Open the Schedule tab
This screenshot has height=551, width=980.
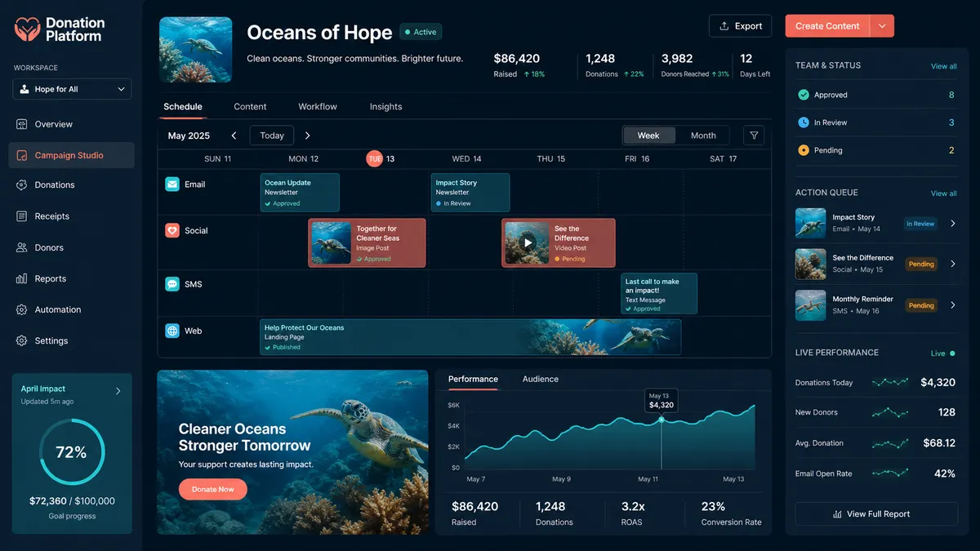pos(183,107)
